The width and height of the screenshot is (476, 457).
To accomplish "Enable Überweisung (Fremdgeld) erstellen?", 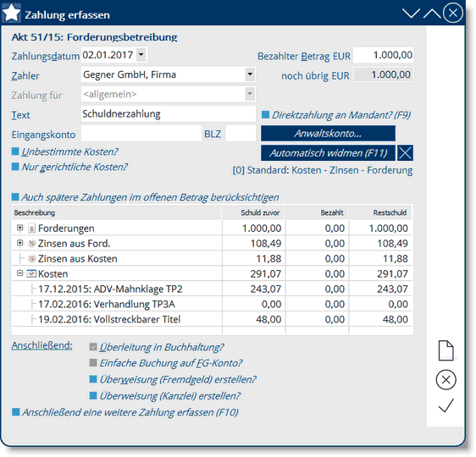I will (93, 379).
